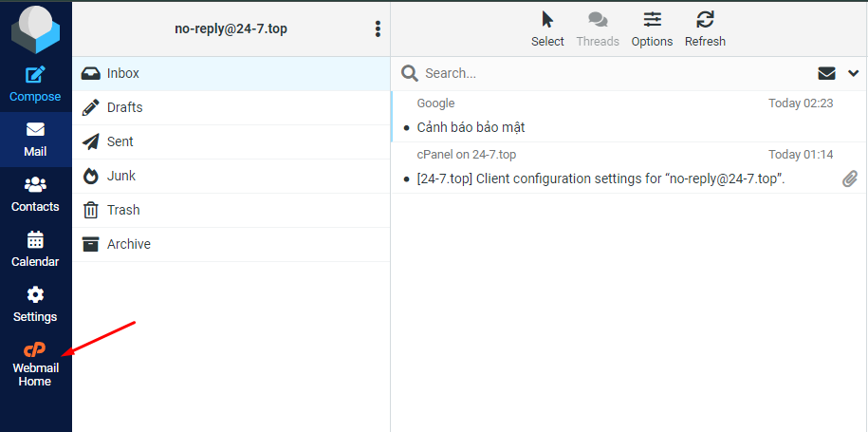Click the search messages input field

pos(607,73)
